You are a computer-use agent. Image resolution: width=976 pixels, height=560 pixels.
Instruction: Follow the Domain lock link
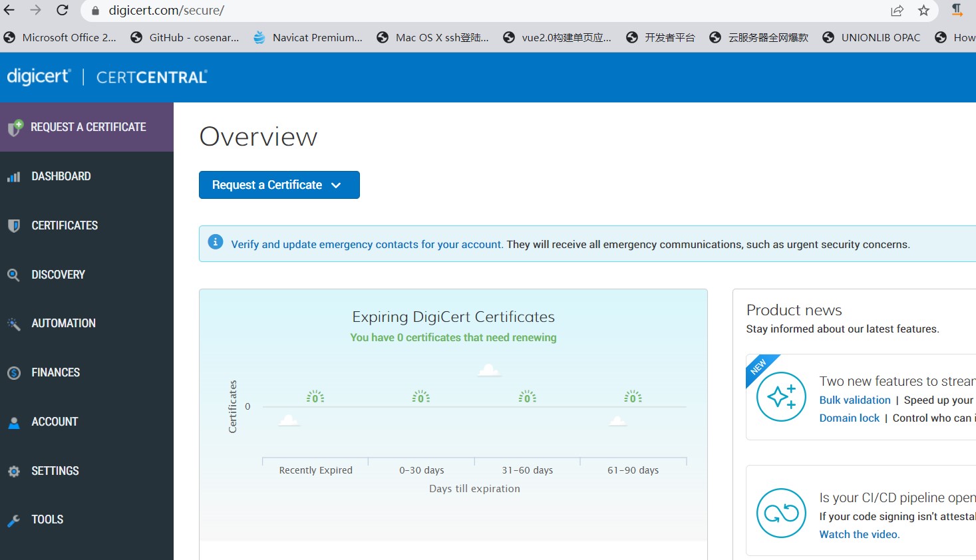[x=849, y=418]
